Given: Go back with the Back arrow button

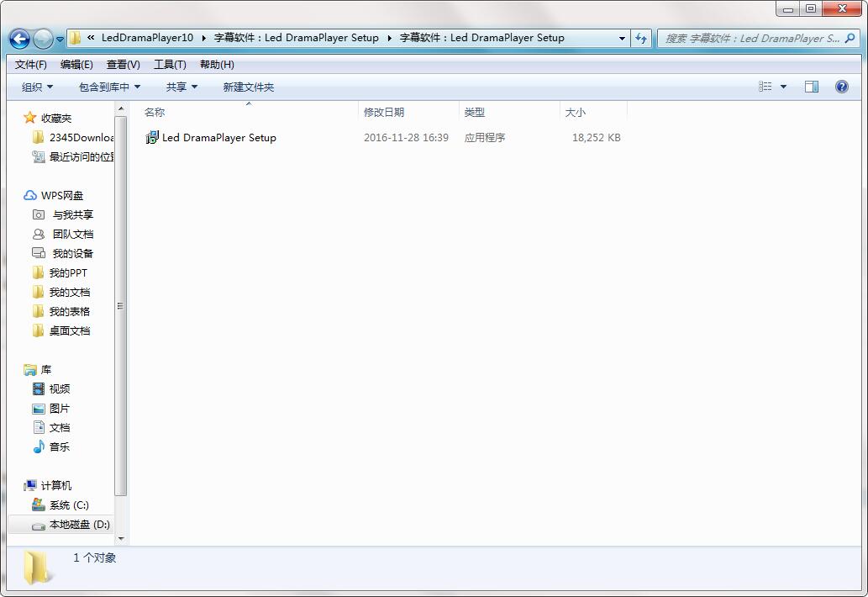Looking at the screenshot, I should click(x=20, y=39).
